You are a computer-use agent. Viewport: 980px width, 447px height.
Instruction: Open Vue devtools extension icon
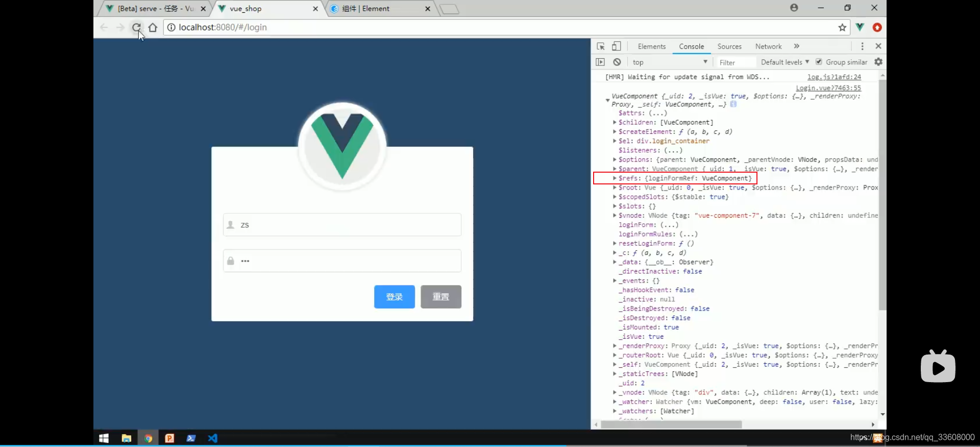pyautogui.click(x=860, y=27)
